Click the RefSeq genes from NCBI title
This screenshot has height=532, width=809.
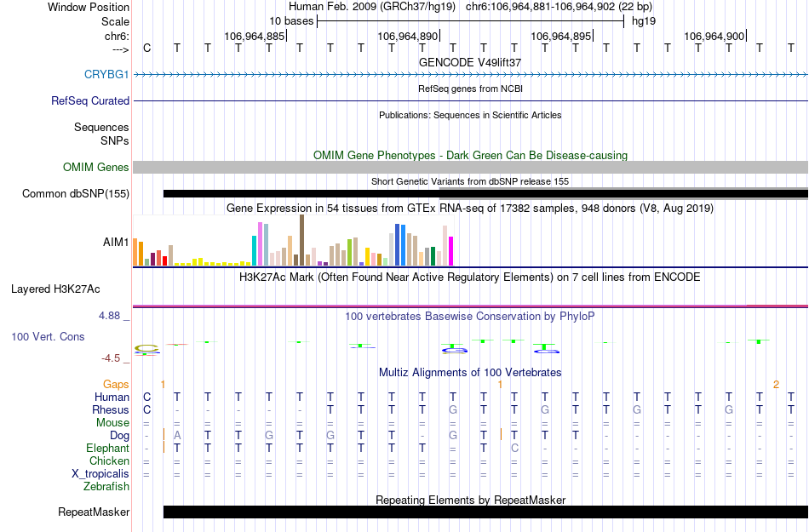point(470,89)
